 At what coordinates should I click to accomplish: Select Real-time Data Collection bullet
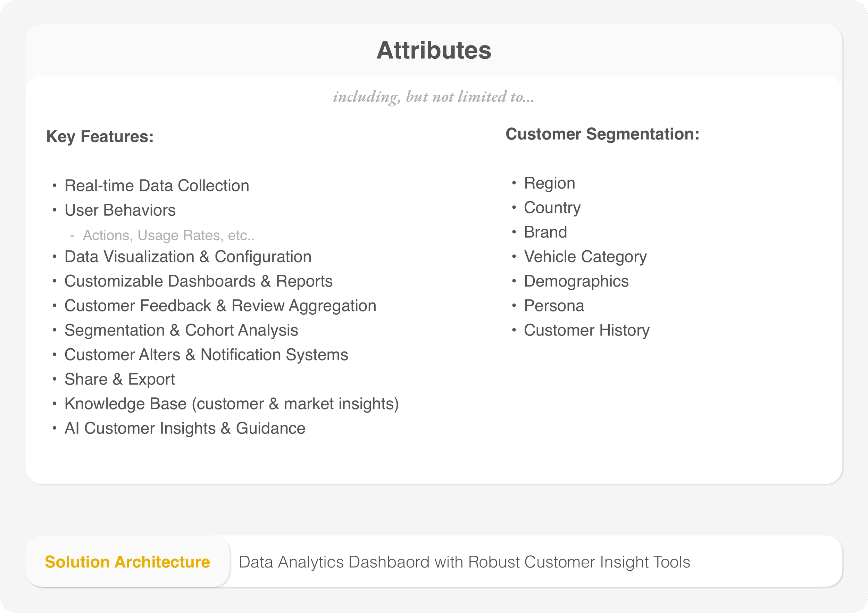coord(157,186)
